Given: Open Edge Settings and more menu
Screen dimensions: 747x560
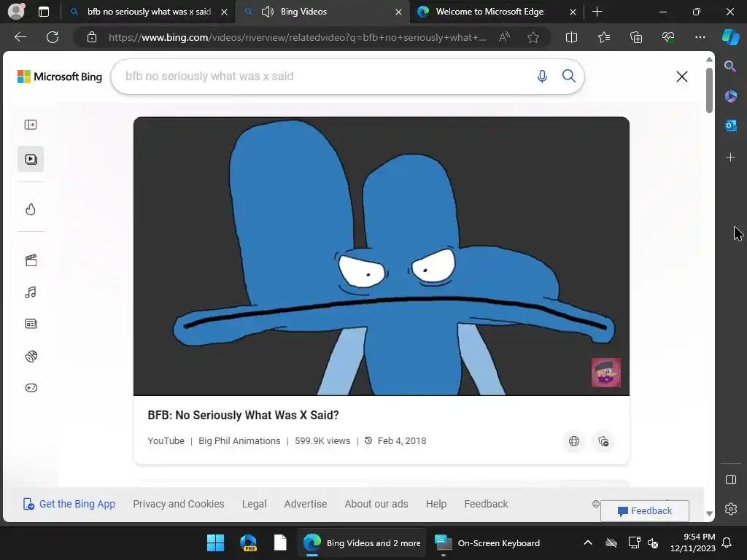Looking at the screenshot, I should coord(700,37).
